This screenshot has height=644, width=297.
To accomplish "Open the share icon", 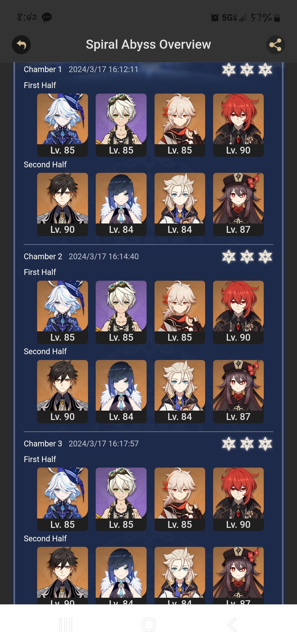I will [x=276, y=45].
